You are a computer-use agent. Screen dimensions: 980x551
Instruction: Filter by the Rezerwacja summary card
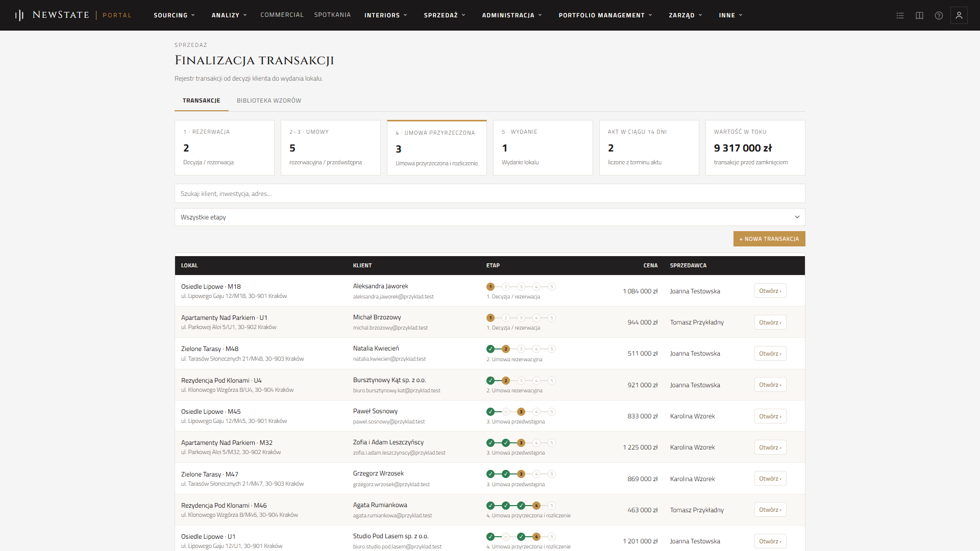pos(225,147)
